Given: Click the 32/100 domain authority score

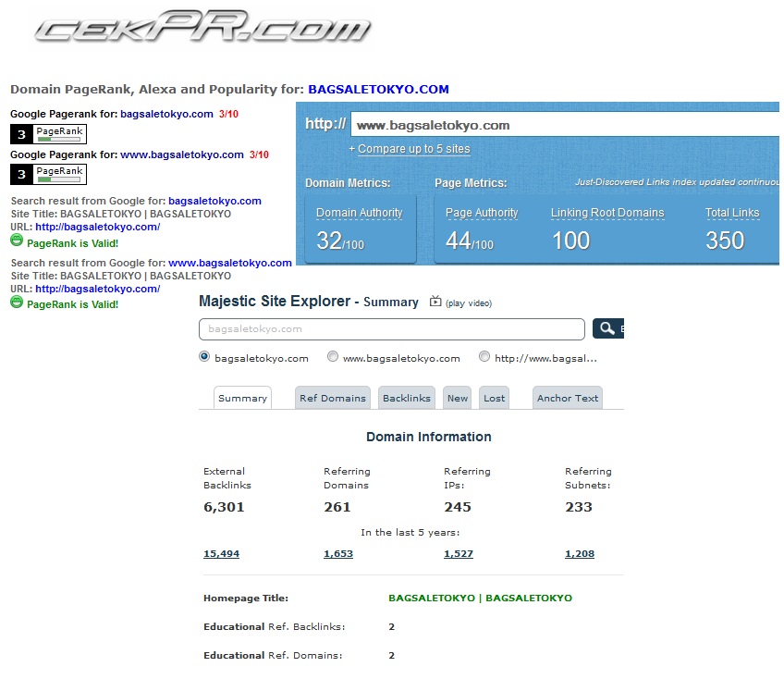Looking at the screenshot, I should (340, 241).
